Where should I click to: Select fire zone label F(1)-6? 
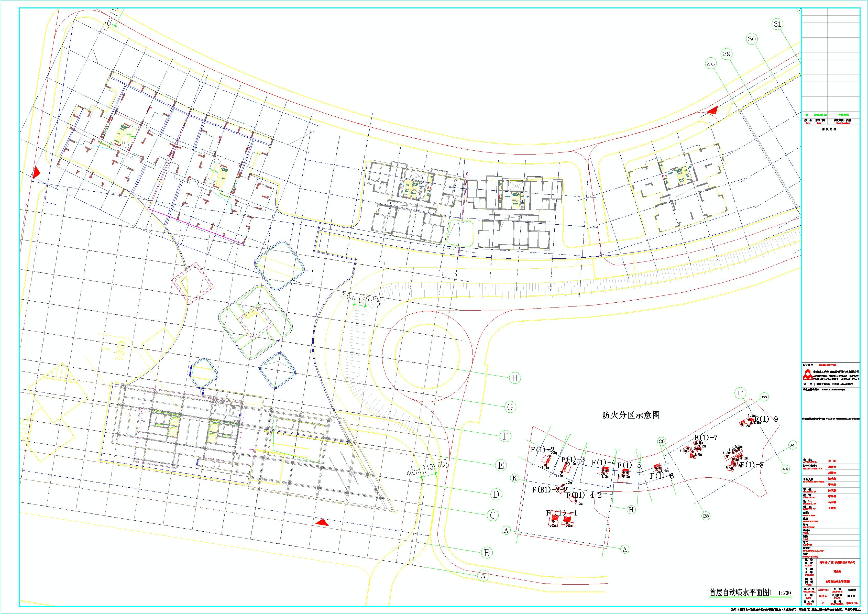pyautogui.click(x=662, y=476)
